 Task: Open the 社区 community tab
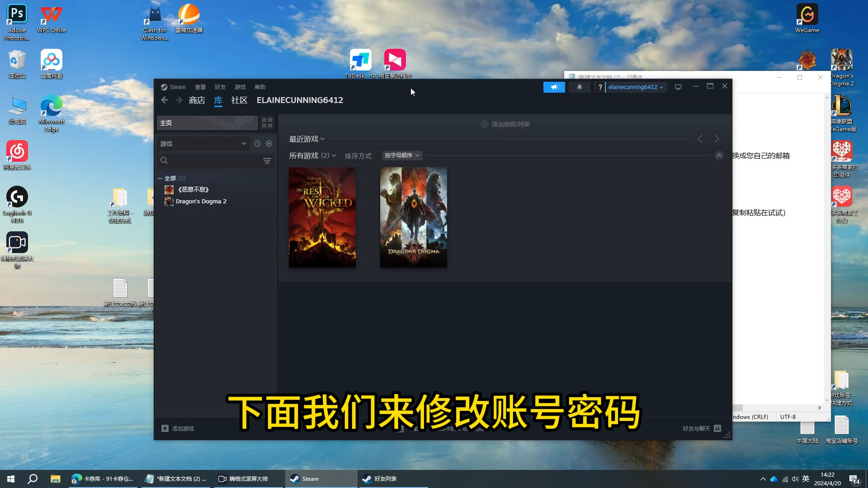[x=239, y=100]
